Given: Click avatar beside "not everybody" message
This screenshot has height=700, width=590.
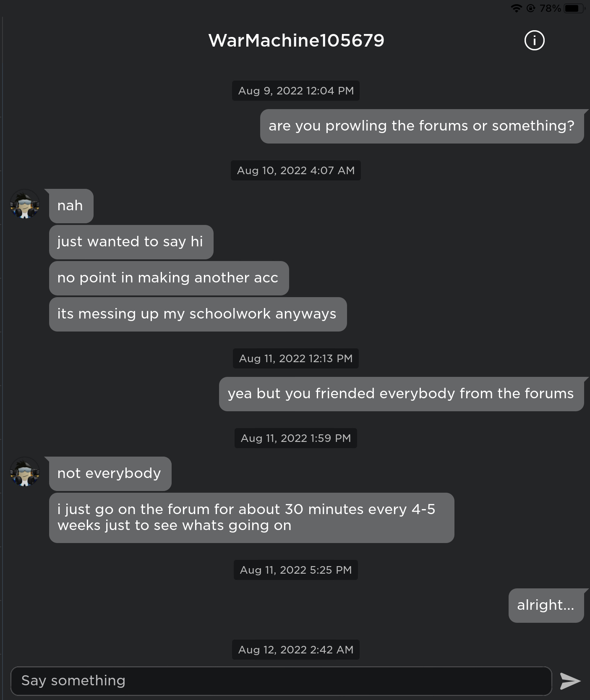Looking at the screenshot, I should (25, 472).
